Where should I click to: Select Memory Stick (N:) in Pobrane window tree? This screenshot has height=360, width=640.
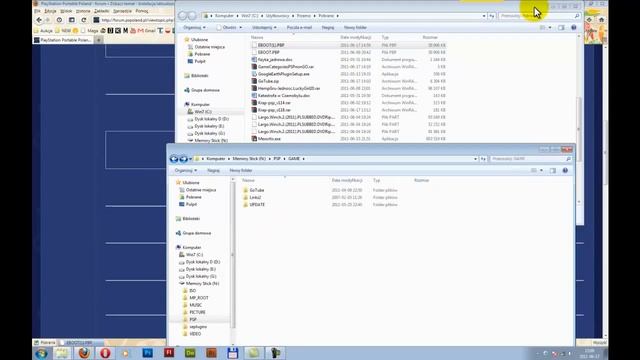pos(211,140)
